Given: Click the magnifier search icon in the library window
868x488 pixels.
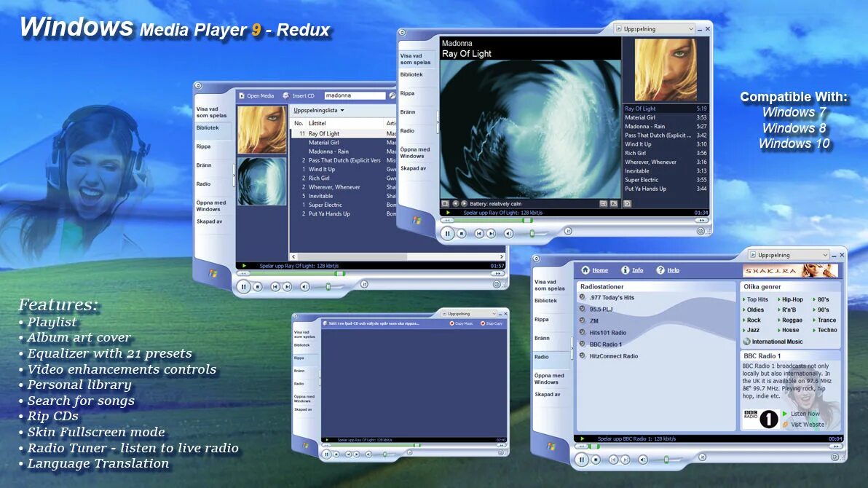Looking at the screenshot, I should pyautogui.click(x=392, y=96).
